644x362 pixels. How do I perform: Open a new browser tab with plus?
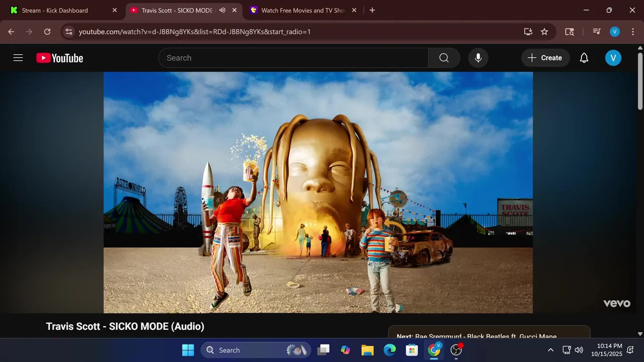coord(372,10)
